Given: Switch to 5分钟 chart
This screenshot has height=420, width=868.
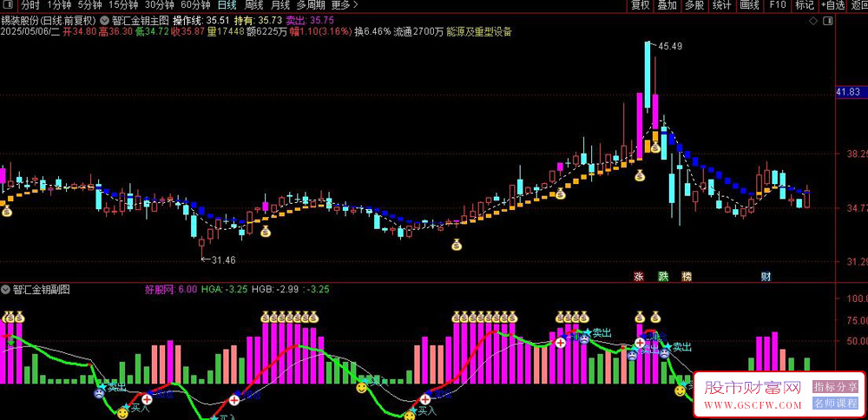Looking at the screenshot, I should [x=89, y=5].
